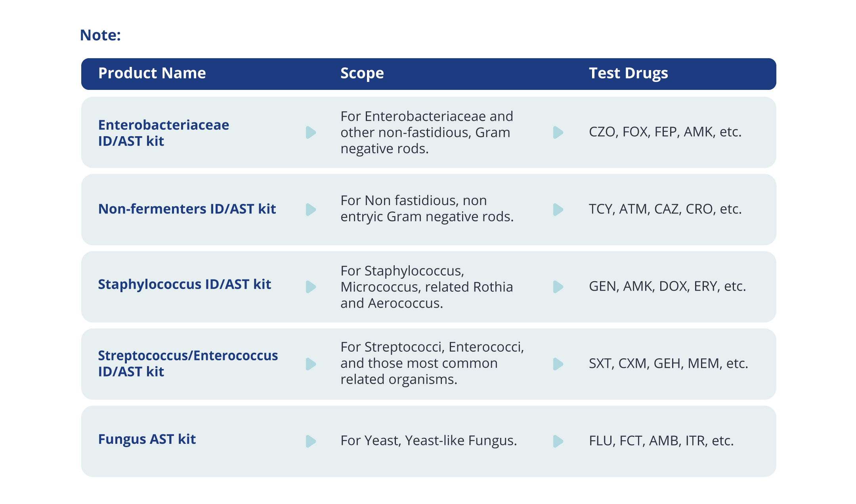856x504 pixels.
Task: Open the Fungus AST kit entry
Action: pyautogui.click(x=147, y=439)
